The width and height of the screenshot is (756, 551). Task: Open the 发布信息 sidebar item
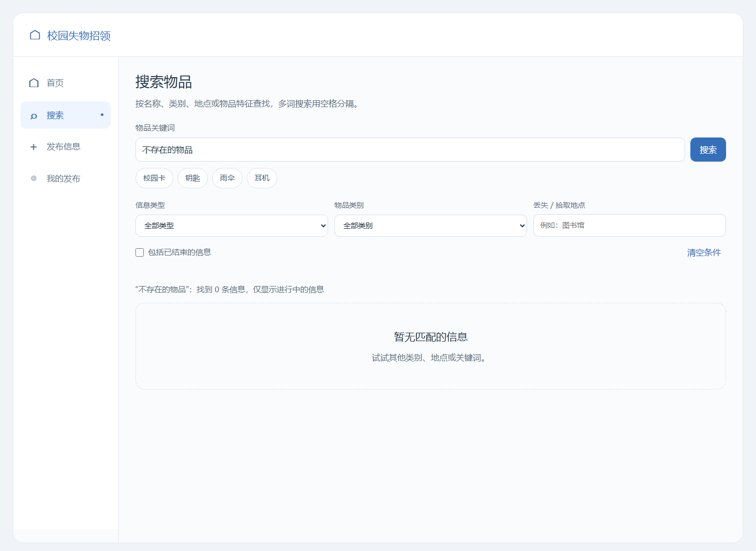click(66, 147)
